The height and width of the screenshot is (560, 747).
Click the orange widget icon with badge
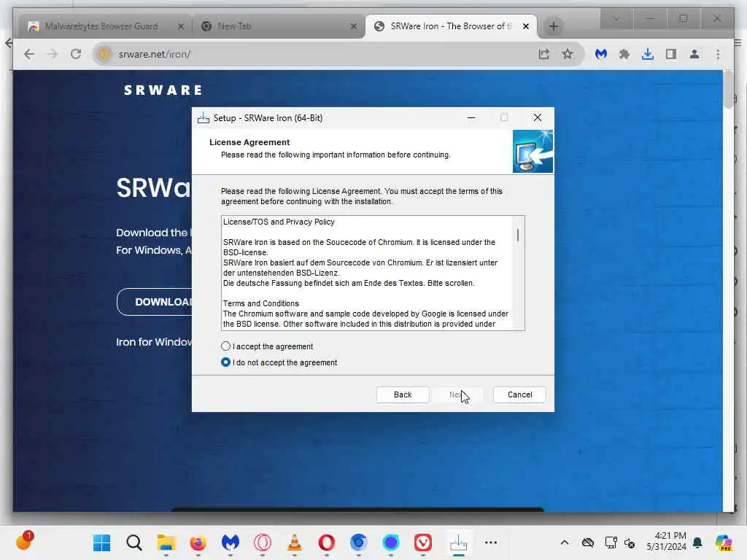click(24, 541)
